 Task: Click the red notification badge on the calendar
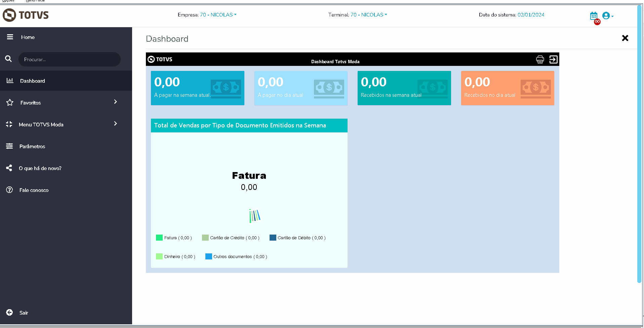pyautogui.click(x=597, y=22)
